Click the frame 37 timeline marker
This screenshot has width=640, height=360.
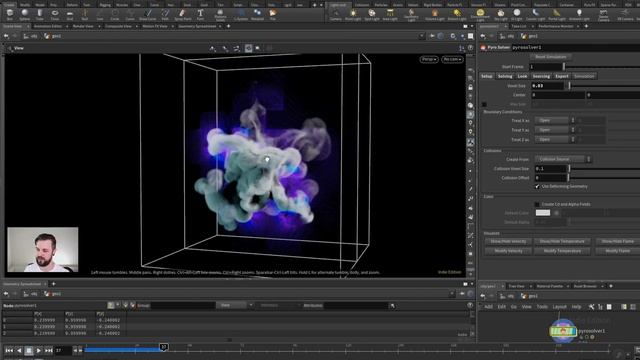(163, 347)
